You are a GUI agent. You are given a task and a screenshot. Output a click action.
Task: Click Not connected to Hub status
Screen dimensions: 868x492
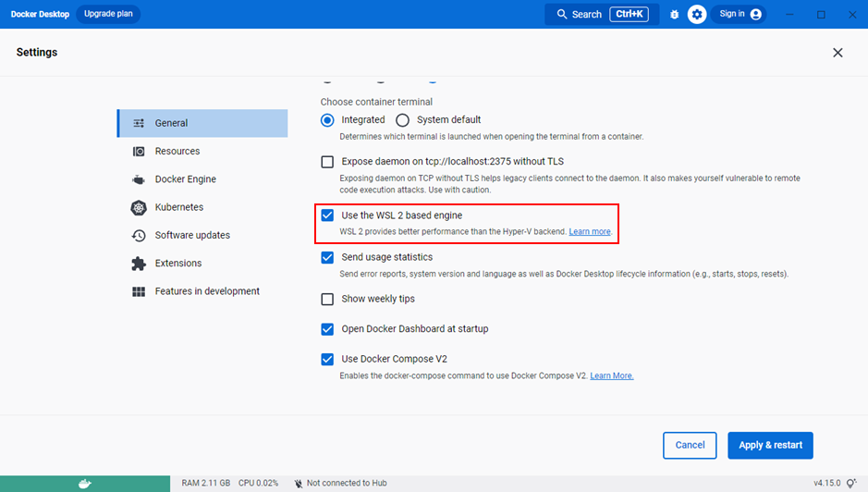347,483
